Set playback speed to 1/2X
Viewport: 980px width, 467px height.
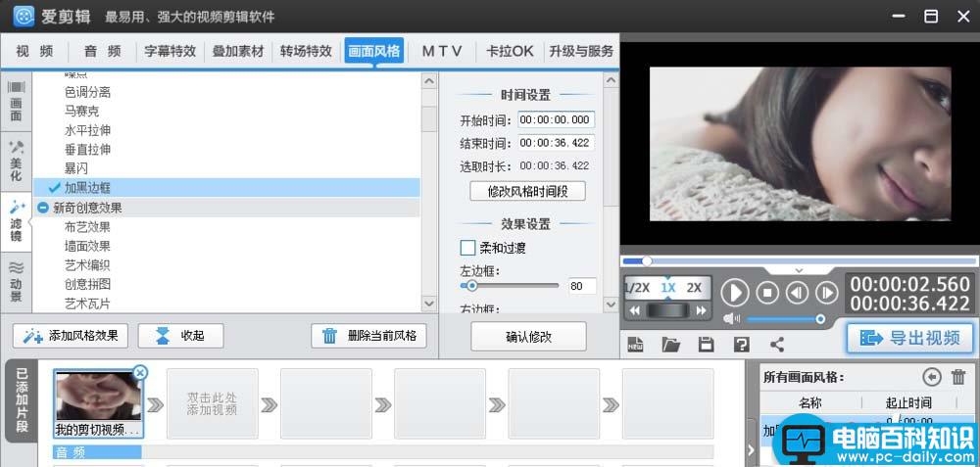tap(638, 288)
